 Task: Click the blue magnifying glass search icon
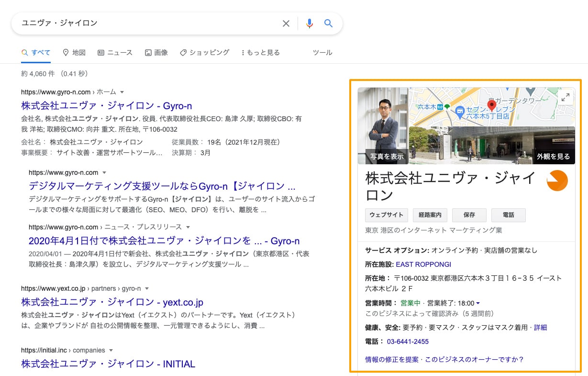328,23
